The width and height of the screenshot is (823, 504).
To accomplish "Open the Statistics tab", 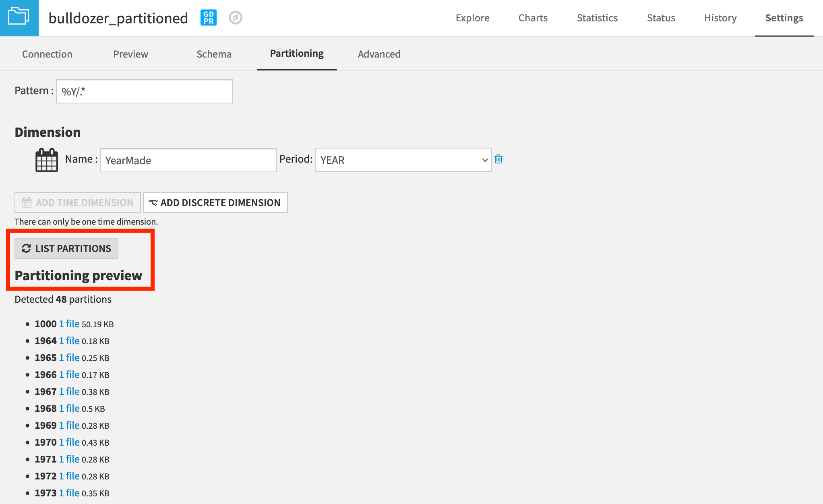I will [597, 18].
